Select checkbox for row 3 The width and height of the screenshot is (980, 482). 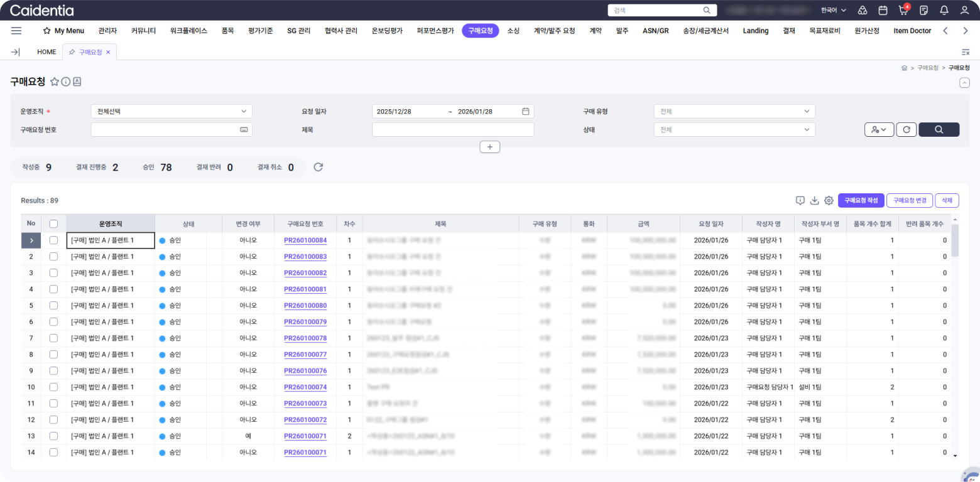(53, 273)
